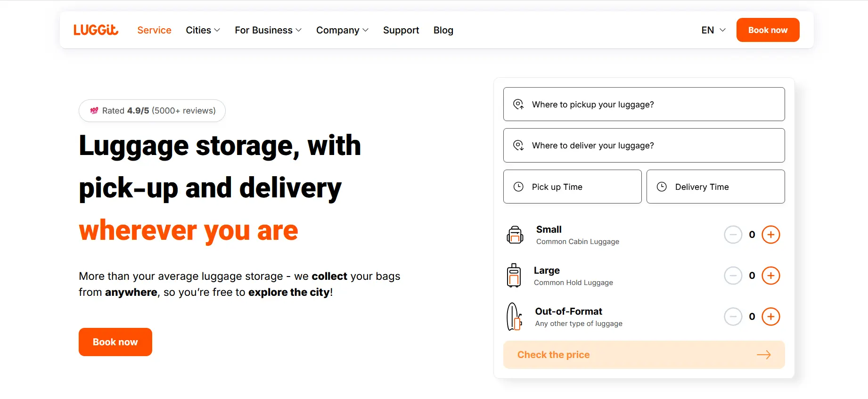Decrease Out-of-Format luggage count with minus

733,317
